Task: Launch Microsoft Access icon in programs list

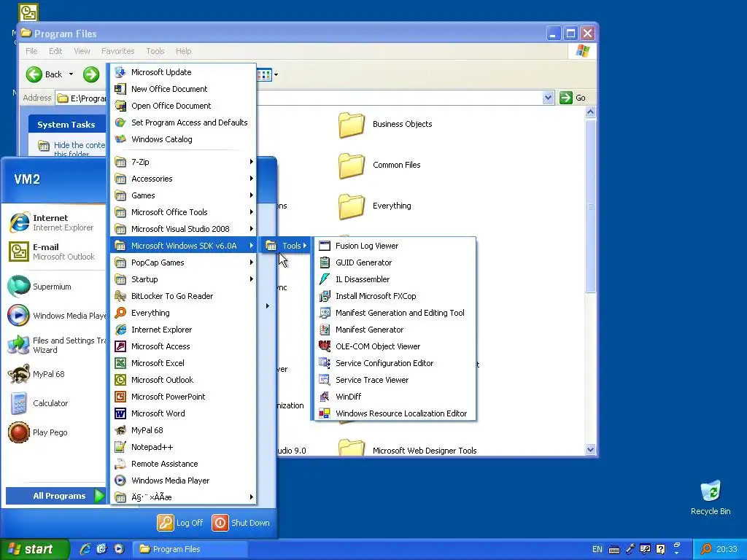Action: 120,346
